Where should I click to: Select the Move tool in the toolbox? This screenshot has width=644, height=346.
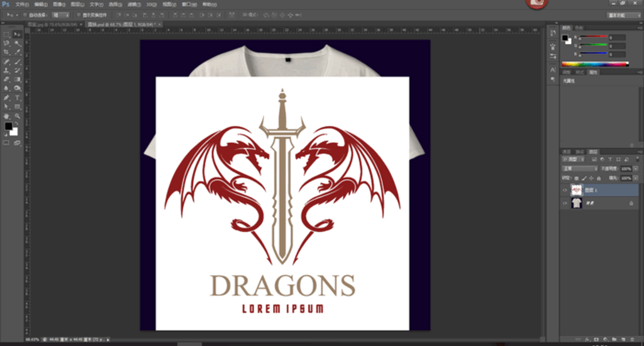17,34
